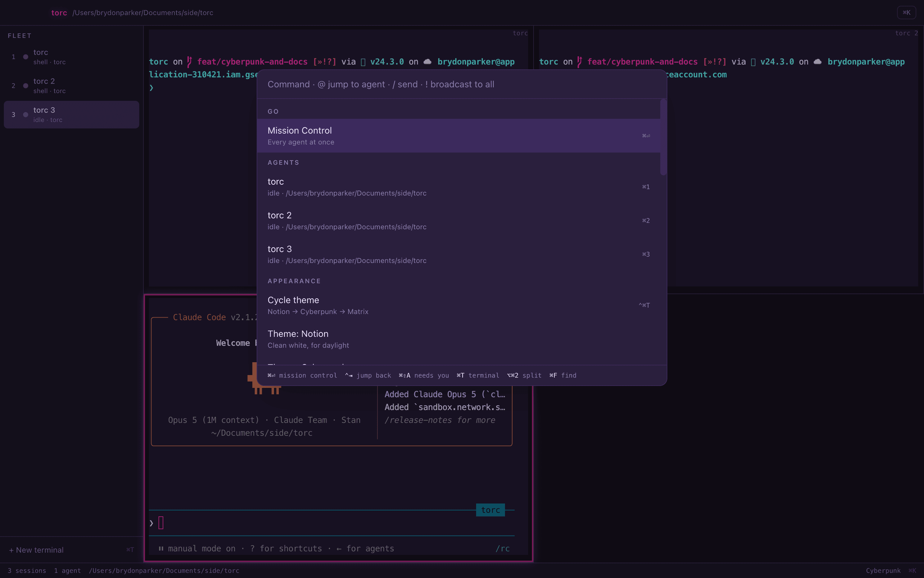Click the Claude Code mascot pixel icon
The width and height of the screenshot is (924, 578).
click(264, 379)
